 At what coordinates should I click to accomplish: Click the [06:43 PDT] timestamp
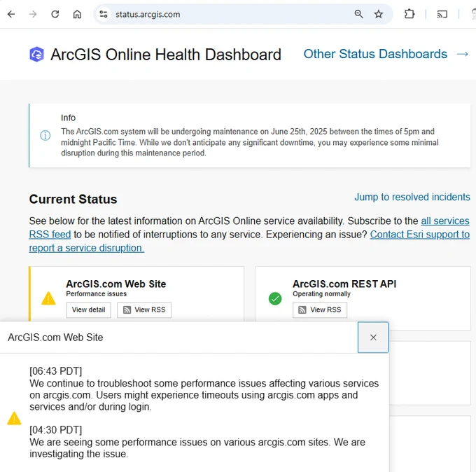56,371
